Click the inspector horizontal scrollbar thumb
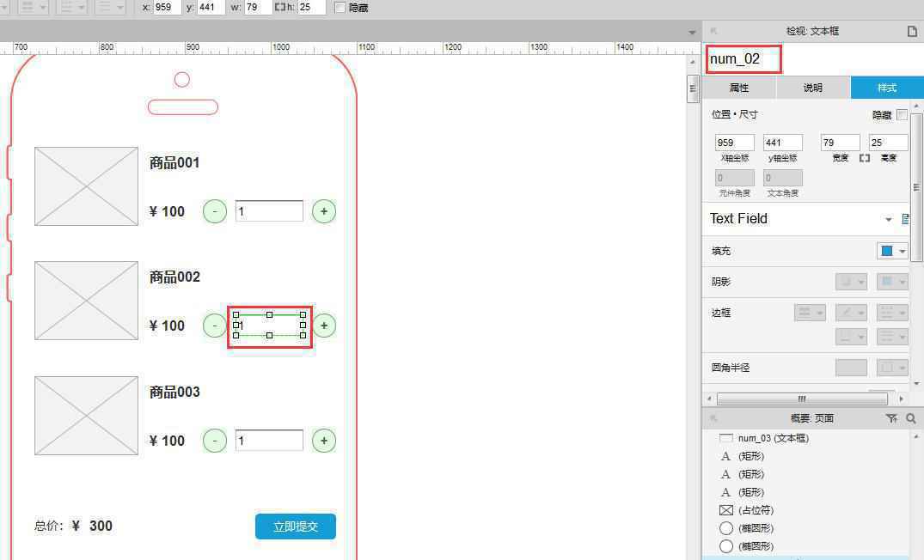Screen dimensions: 924x560 802,399
